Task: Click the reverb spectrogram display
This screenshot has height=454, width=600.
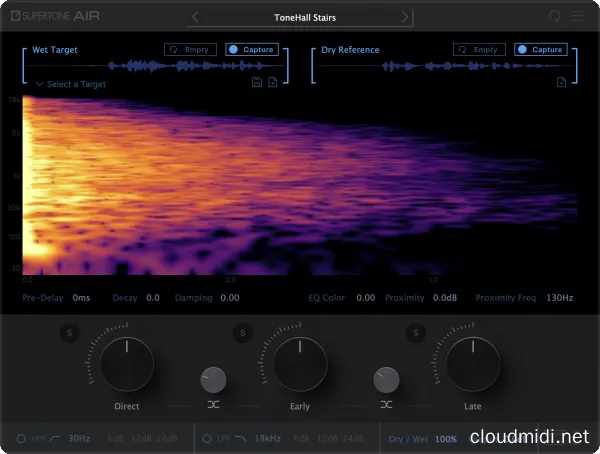Action: [300, 185]
